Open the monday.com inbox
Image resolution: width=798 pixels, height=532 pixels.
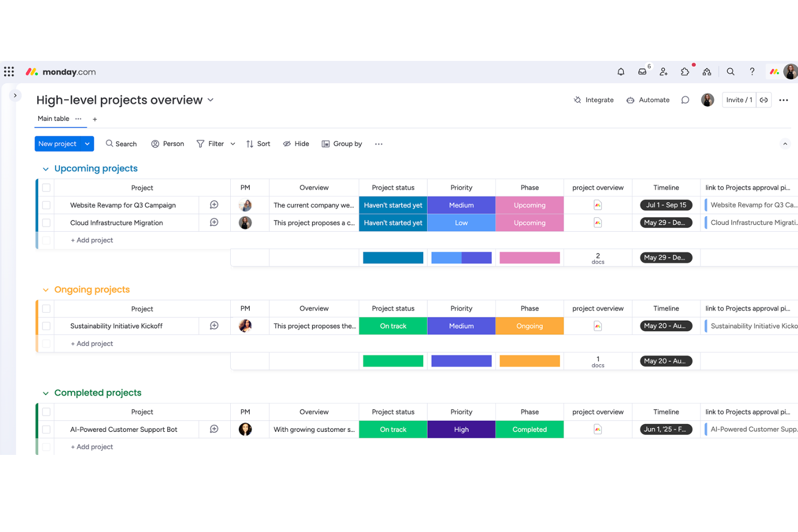point(642,71)
